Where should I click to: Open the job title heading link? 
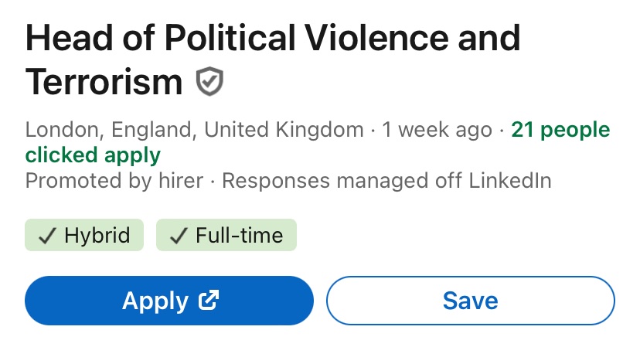[x=273, y=60]
